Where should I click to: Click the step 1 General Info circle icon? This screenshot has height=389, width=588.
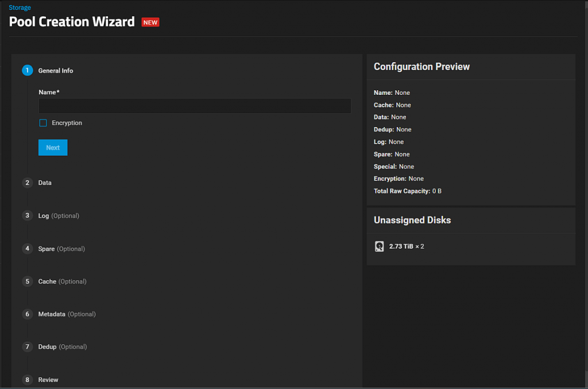(x=28, y=70)
